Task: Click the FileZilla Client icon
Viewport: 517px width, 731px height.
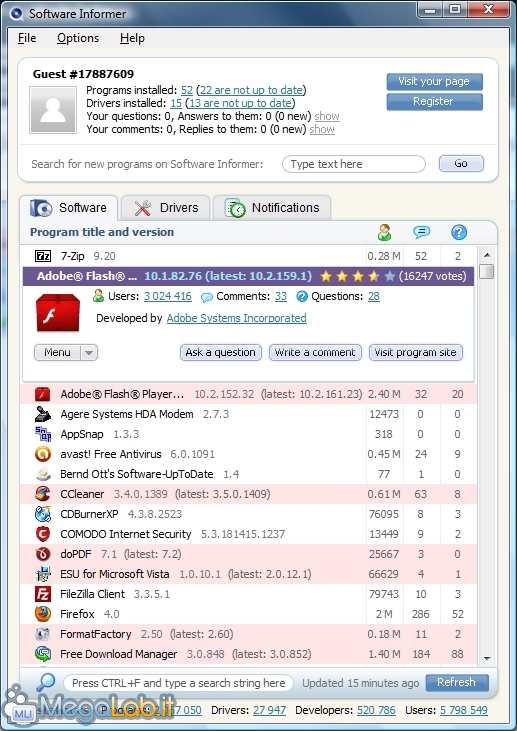Action: 43,594
